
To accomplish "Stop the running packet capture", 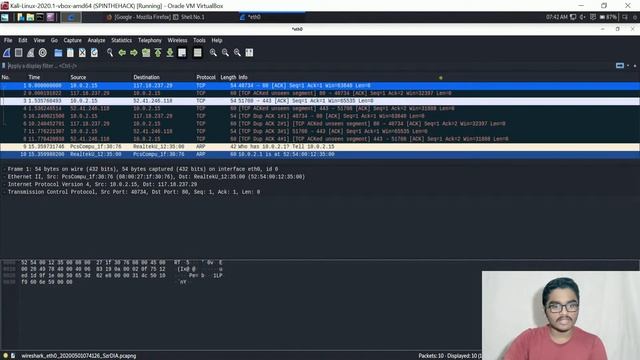I will (x=18, y=53).
